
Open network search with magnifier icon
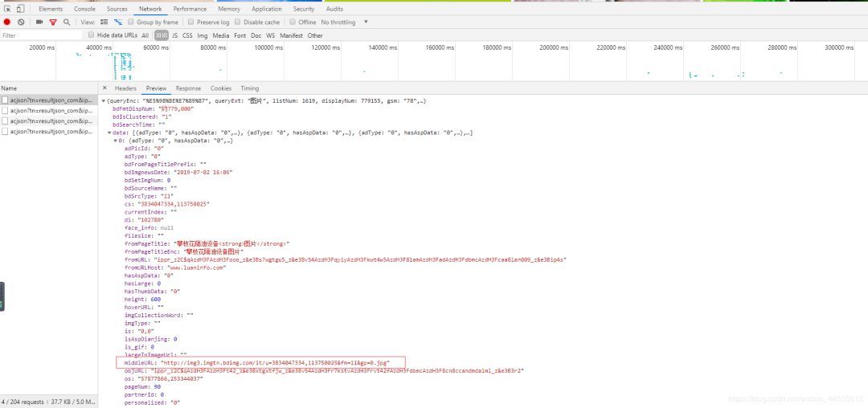point(67,22)
